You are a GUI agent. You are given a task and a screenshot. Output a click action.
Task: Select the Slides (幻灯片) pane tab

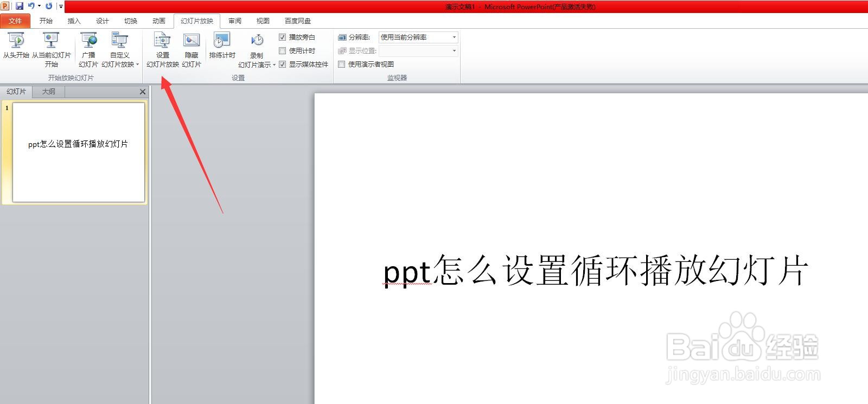(x=16, y=92)
